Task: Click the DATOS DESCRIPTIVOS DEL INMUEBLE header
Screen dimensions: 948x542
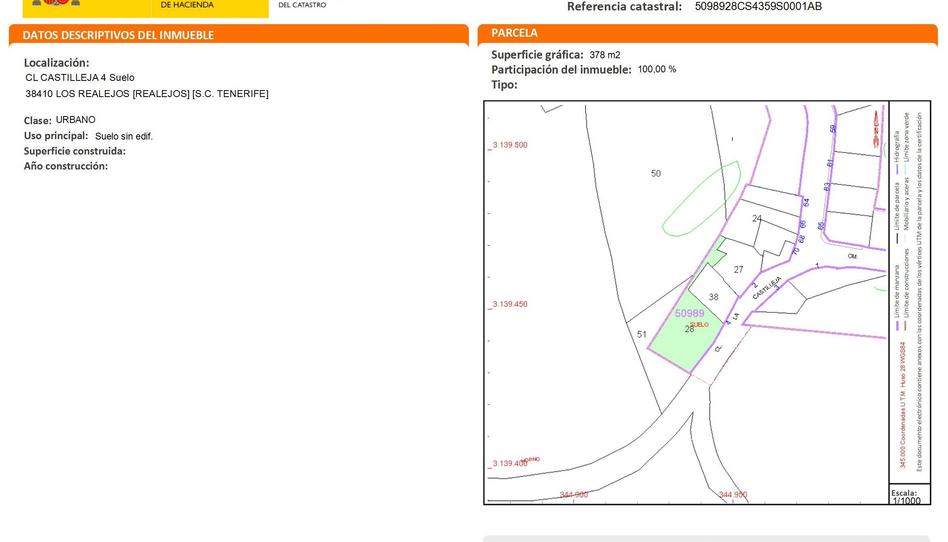Action: pyautogui.click(x=118, y=35)
